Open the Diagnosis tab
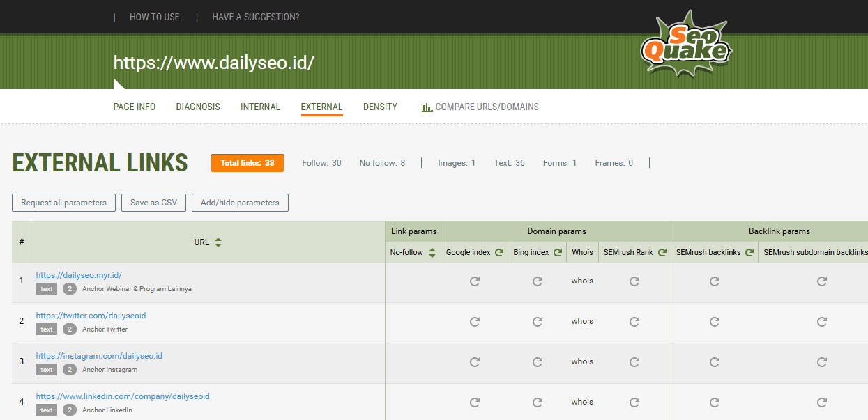The image size is (868, 420). click(198, 107)
